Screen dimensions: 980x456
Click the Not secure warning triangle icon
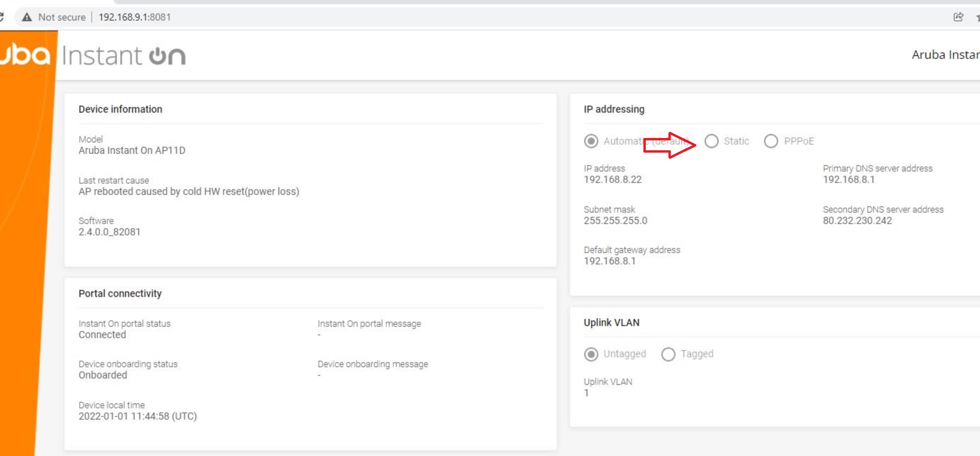(27, 17)
